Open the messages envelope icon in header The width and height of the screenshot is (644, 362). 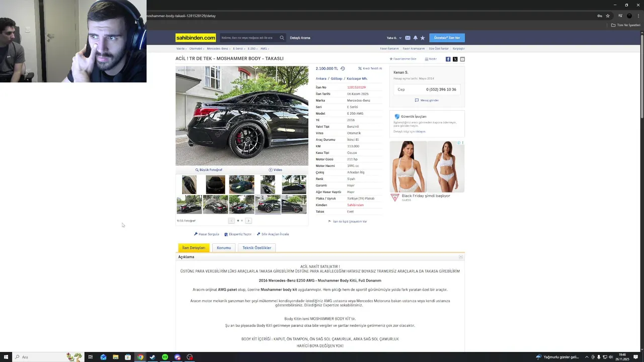pos(408,38)
